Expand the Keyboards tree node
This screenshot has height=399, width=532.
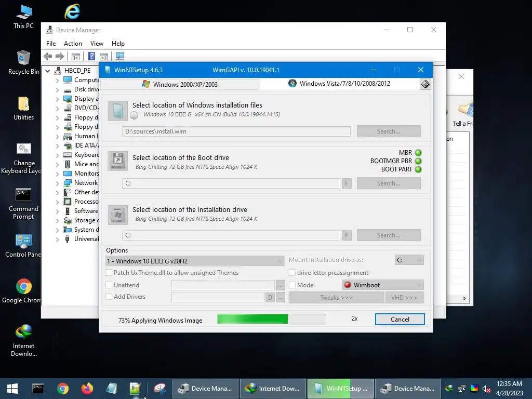(x=57, y=155)
